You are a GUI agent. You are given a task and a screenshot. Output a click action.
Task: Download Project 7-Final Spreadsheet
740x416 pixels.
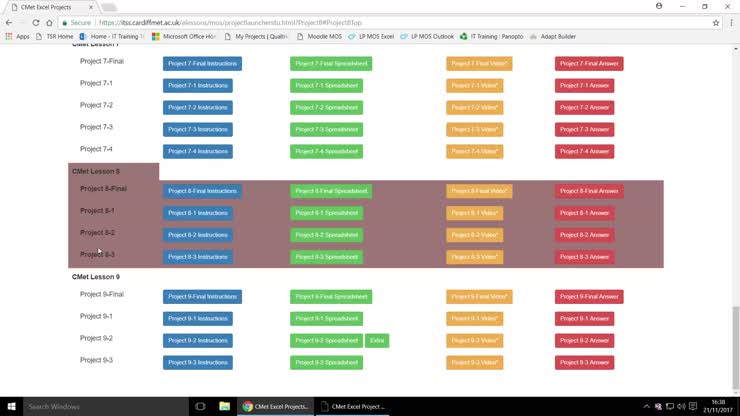(331, 64)
